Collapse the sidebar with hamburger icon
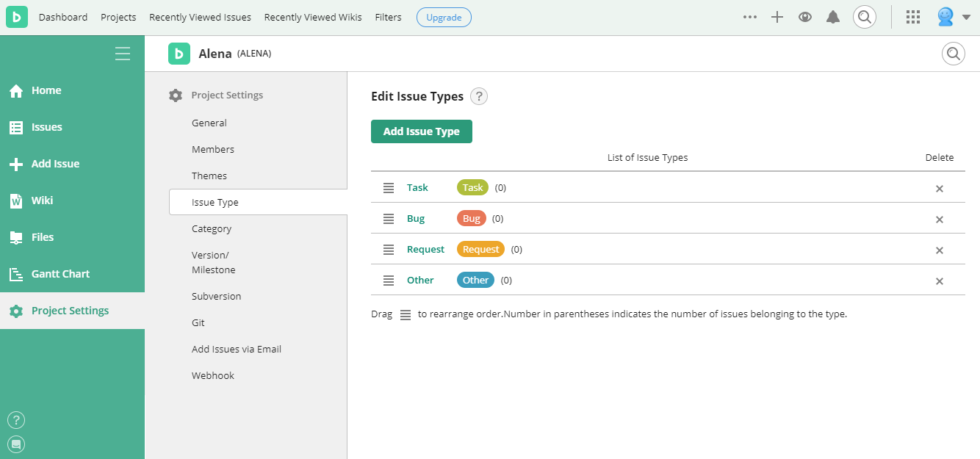Viewport: 980px width, 459px height. (123, 54)
